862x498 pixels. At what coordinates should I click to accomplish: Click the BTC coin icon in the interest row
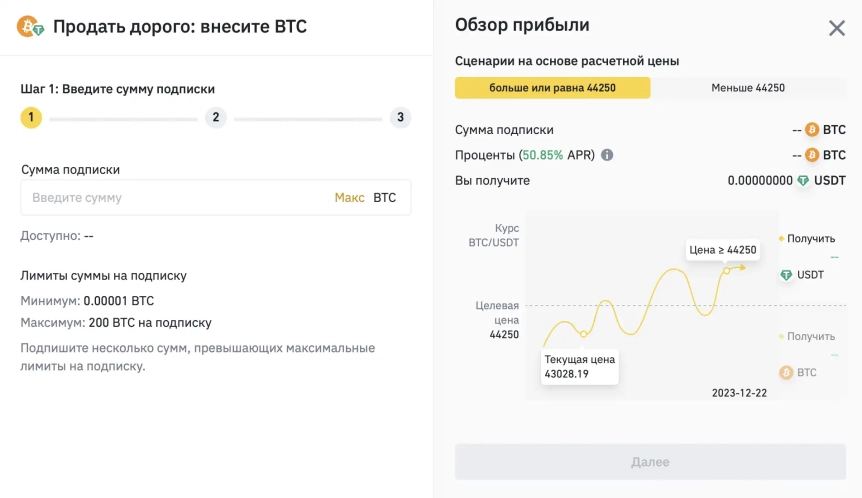click(811, 155)
